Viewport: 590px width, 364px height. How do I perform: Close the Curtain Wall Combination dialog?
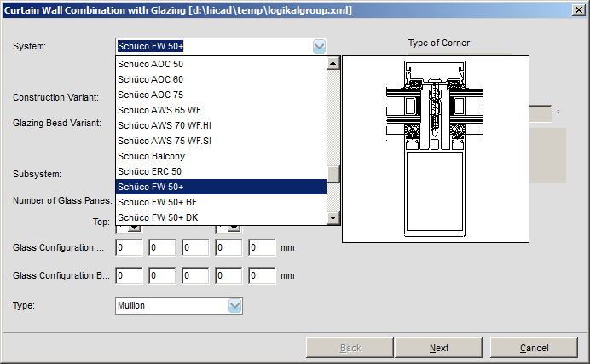point(579,9)
